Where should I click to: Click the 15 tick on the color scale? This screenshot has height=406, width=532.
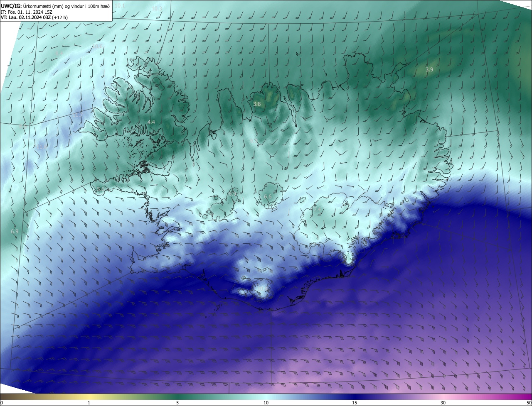click(x=355, y=403)
